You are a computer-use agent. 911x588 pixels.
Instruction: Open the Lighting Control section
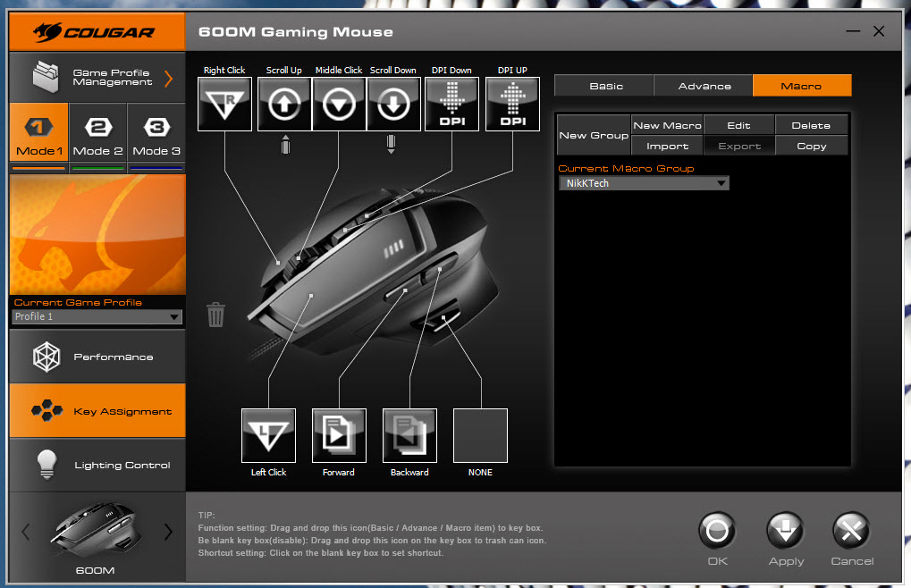click(97, 465)
